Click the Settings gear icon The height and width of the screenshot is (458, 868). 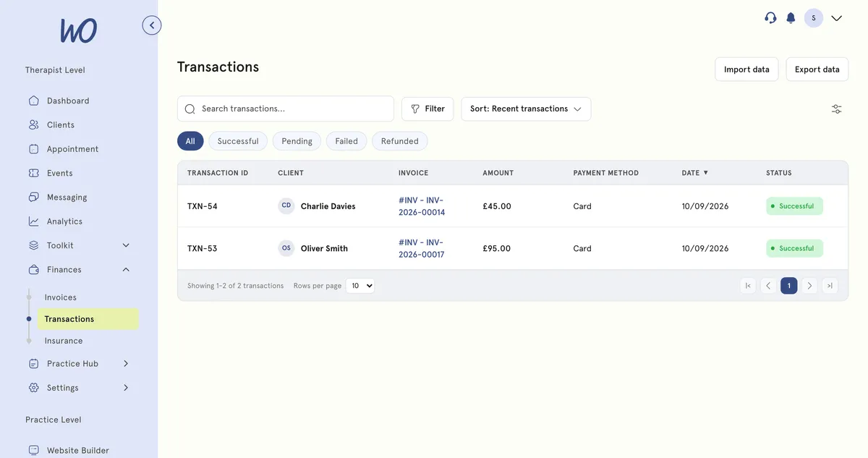34,388
